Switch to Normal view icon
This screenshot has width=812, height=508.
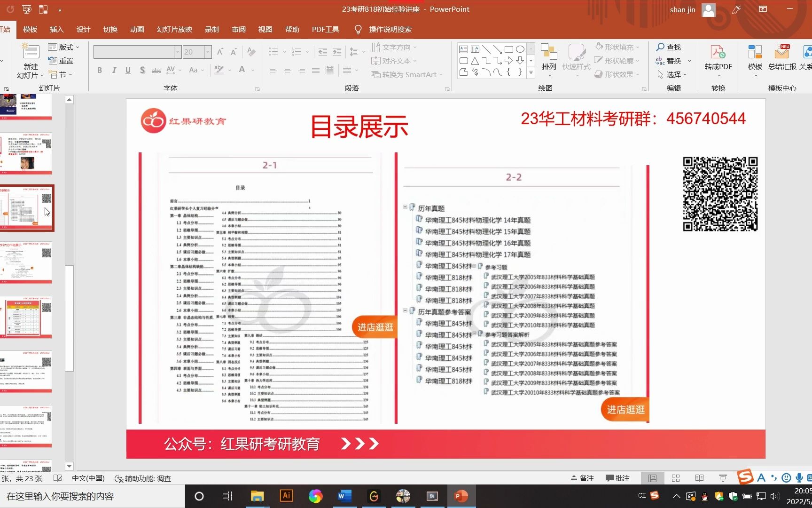(652, 478)
